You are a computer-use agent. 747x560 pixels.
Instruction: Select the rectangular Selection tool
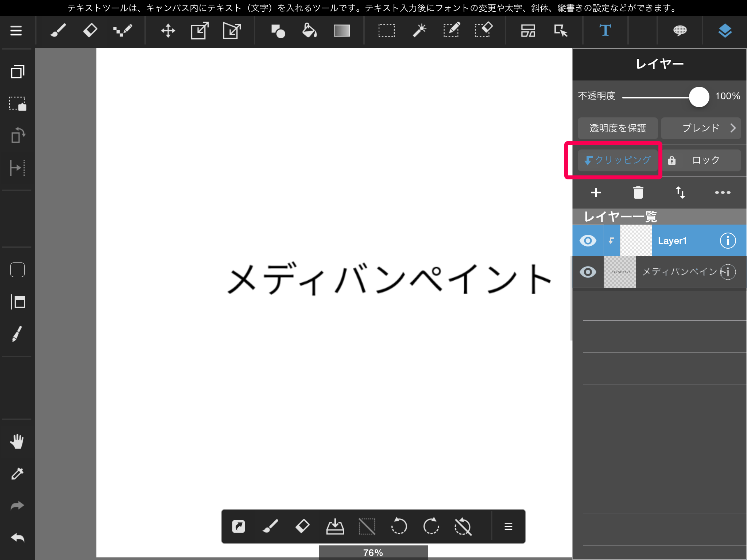tap(387, 31)
